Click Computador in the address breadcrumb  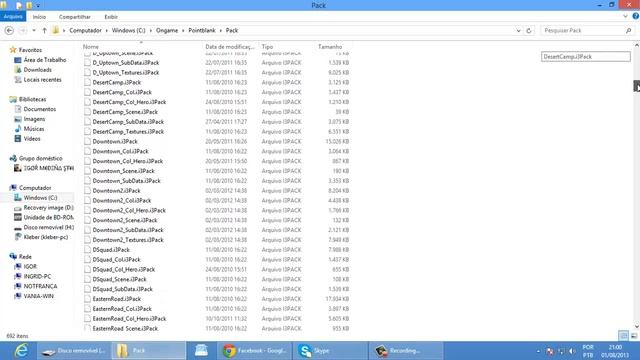point(85,31)
